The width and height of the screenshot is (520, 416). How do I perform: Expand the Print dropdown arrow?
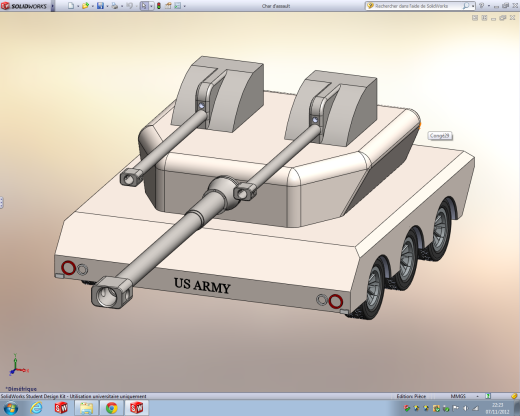(x=122, y=6)
